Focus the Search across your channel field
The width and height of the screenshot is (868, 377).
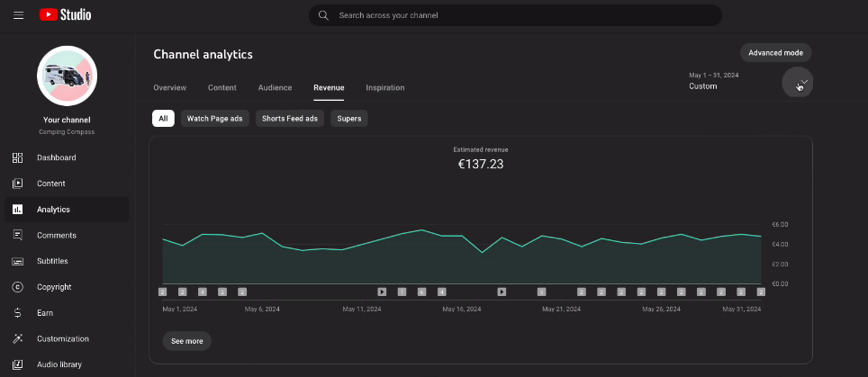[515, 15]
